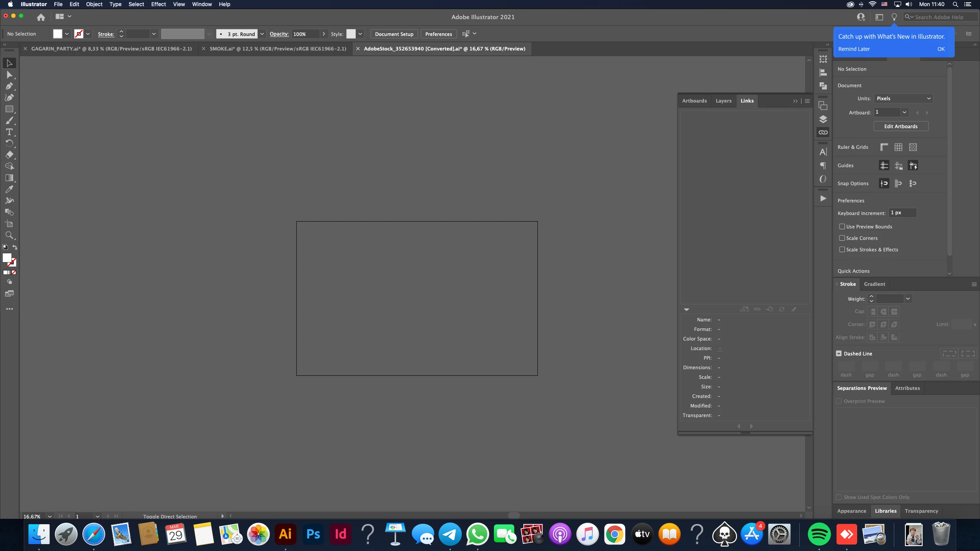Click the Document Setup button

394,34
